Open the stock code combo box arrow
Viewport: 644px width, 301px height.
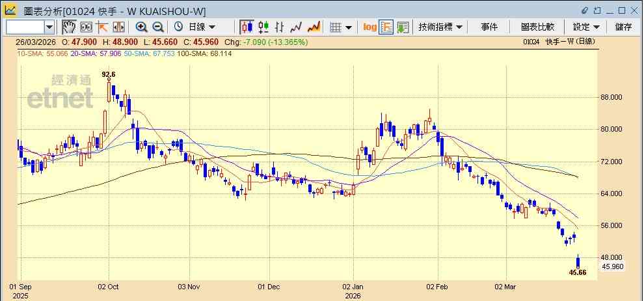[x=49, y=27]
